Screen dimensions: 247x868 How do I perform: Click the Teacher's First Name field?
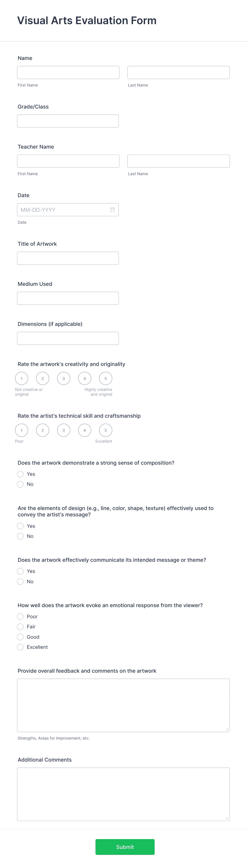(68, 161)
